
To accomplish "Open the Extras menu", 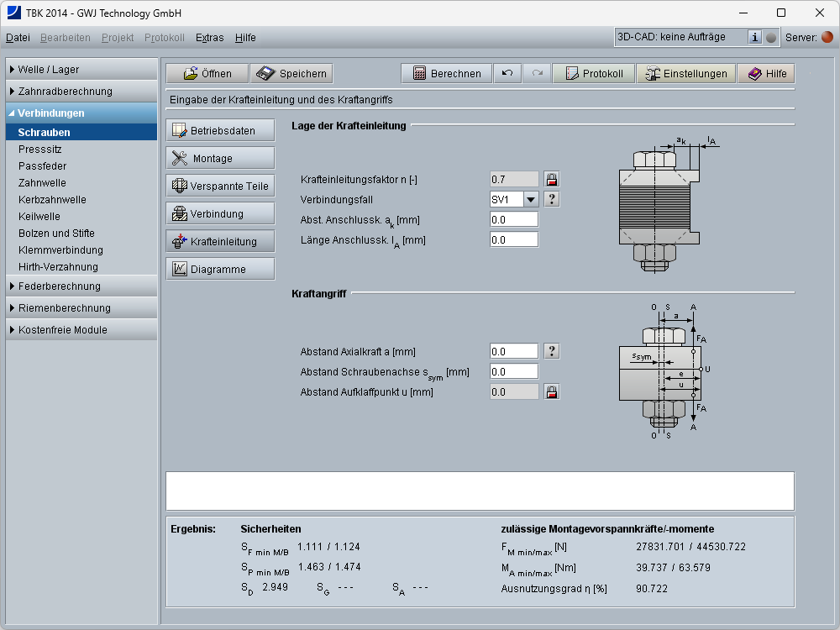I will (x=209, y=38).
